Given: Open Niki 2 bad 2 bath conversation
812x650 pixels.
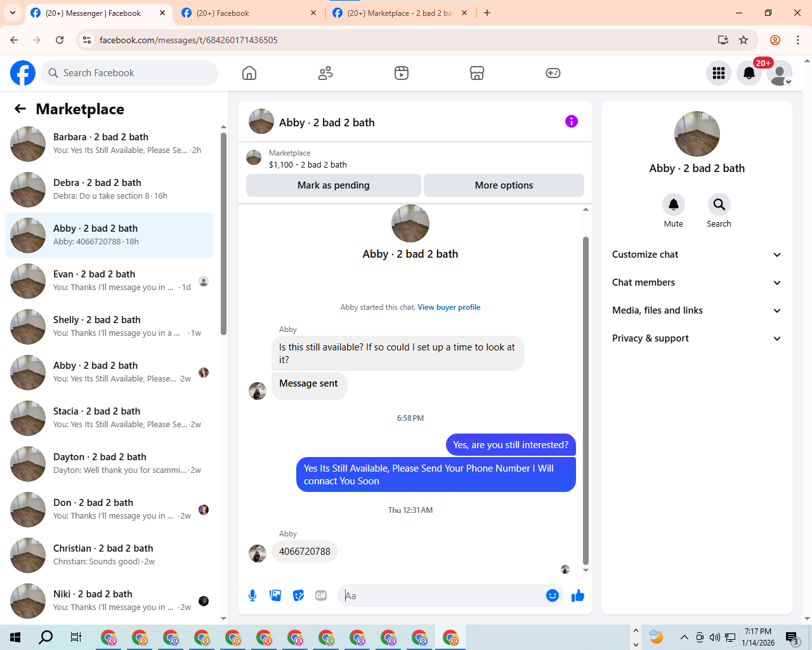Looking at the screenshot, I should click(x=109, y=601).
